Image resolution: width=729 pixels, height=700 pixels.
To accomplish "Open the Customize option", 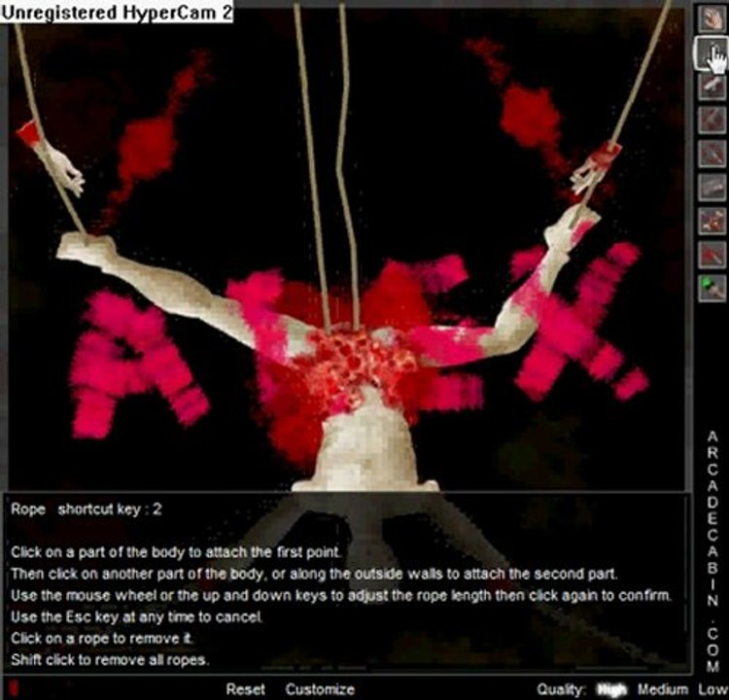I will (x=320, y=689).
